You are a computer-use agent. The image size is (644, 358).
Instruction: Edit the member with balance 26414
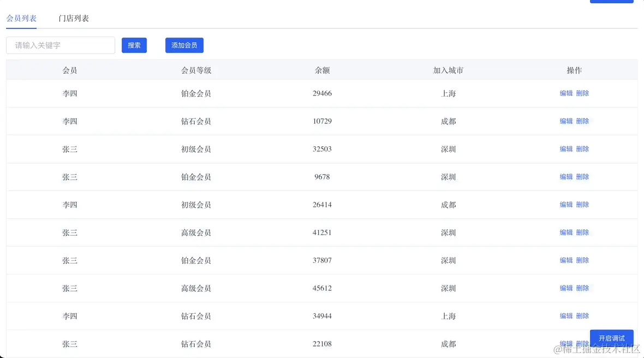[566, 205]
